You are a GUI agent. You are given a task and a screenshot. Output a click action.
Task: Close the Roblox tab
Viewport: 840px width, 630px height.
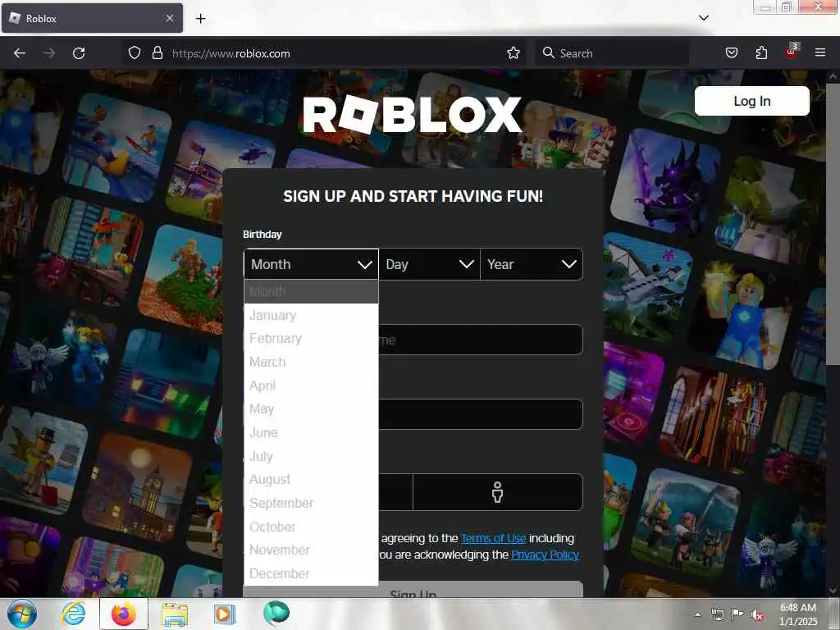169,18
